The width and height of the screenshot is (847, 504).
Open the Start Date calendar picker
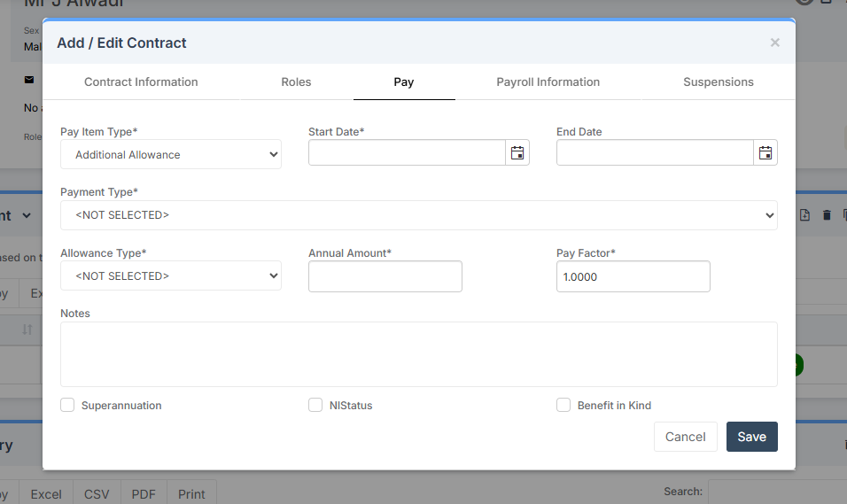(517, 153)
